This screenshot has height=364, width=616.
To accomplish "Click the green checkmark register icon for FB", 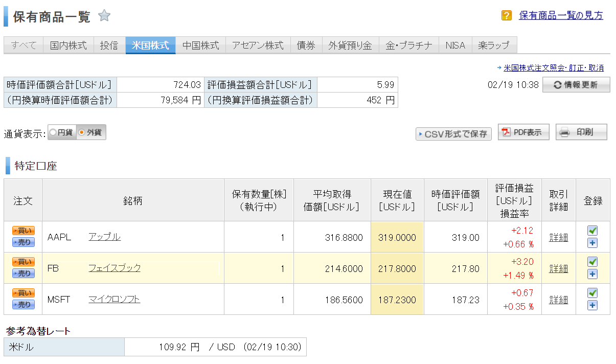I will tap(592, 262).
